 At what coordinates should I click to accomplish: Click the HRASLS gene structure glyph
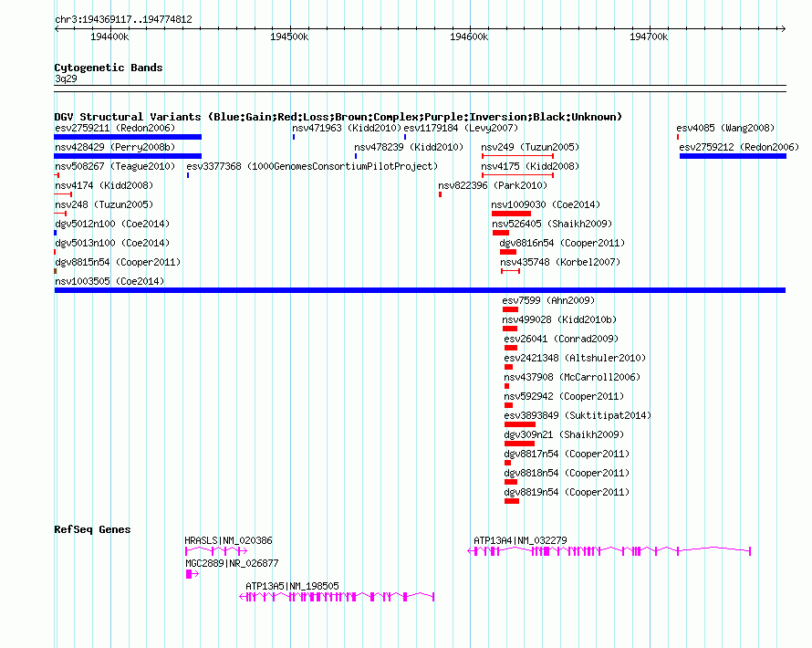(x=216, y=551)
